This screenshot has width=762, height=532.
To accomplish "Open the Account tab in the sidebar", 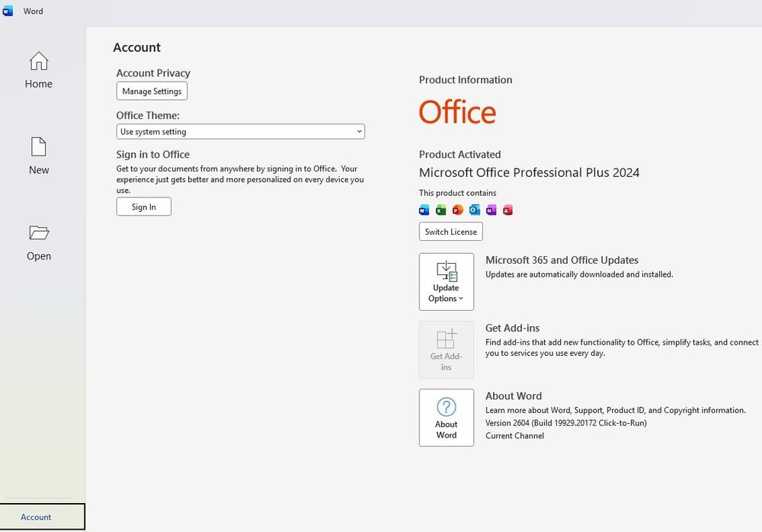I will point(42,517).
